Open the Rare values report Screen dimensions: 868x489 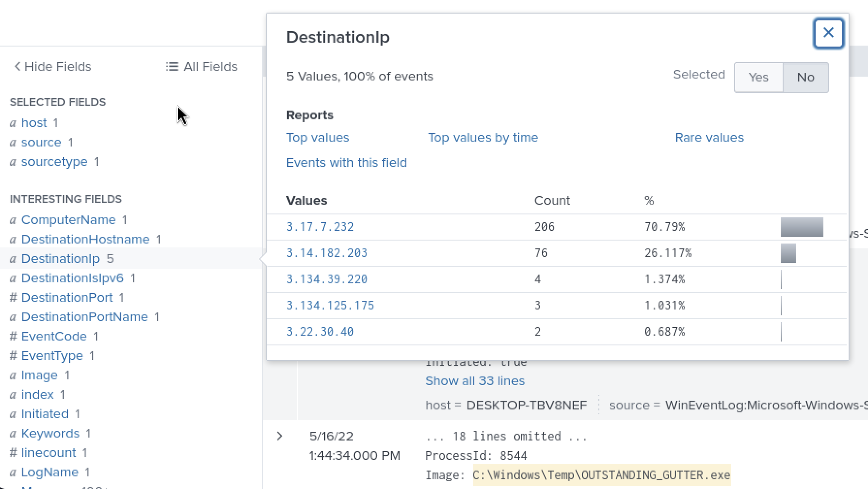click(x=709, y=137)
